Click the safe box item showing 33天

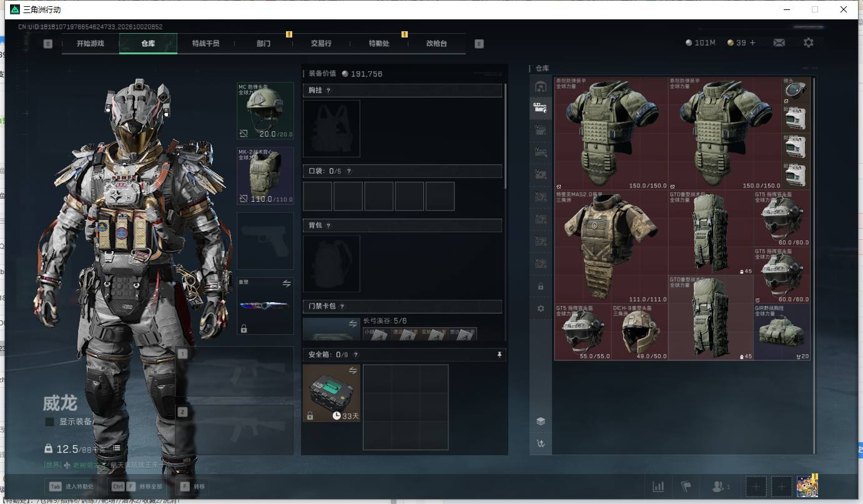[332, 393]
